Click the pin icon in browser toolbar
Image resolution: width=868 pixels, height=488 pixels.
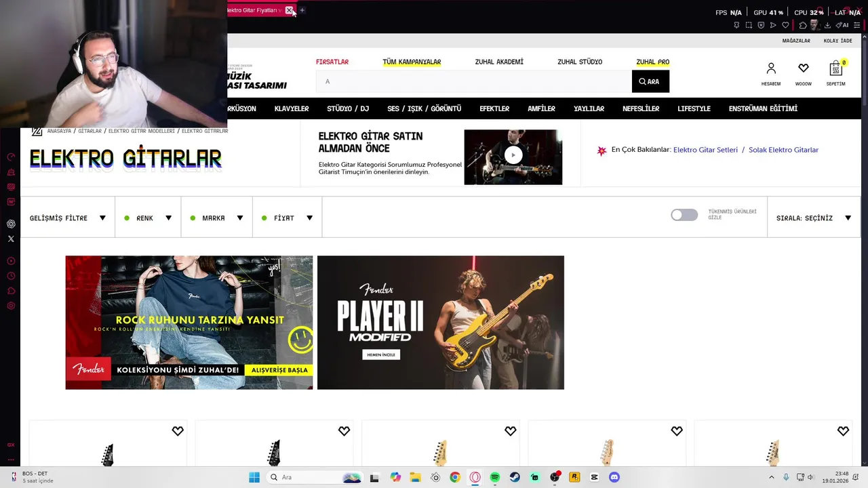pyautogui.click(x=736, y=25)
